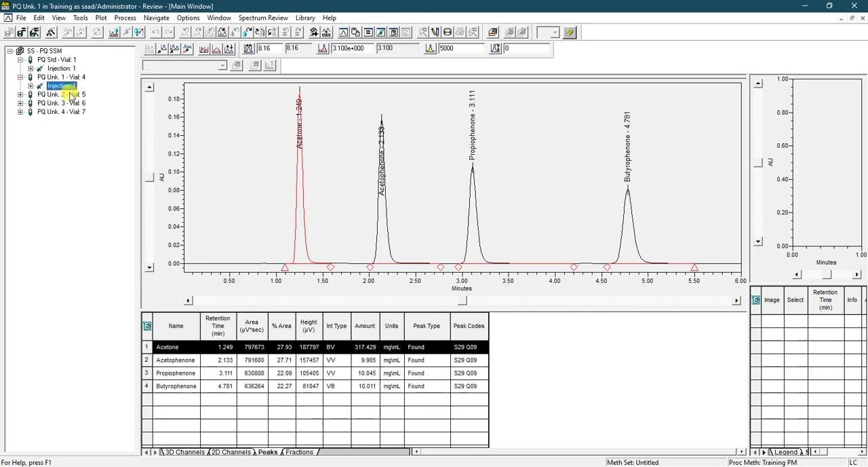Click the E icon in the right spectrum table

pos(756,300)
